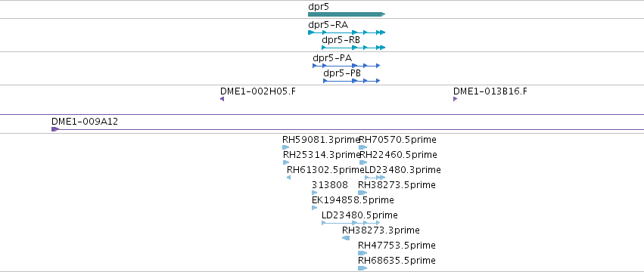Image resolution: width=644 pixels, height=272 pixels.
Task: Click the RH47753.5prime label
Action: click(x=397, y=246)
